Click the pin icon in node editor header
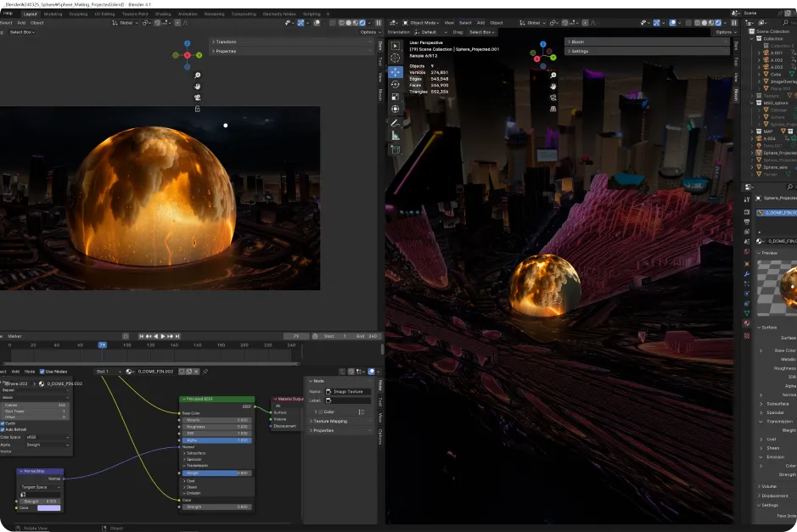The image size is (797, 532). (205, 372)
